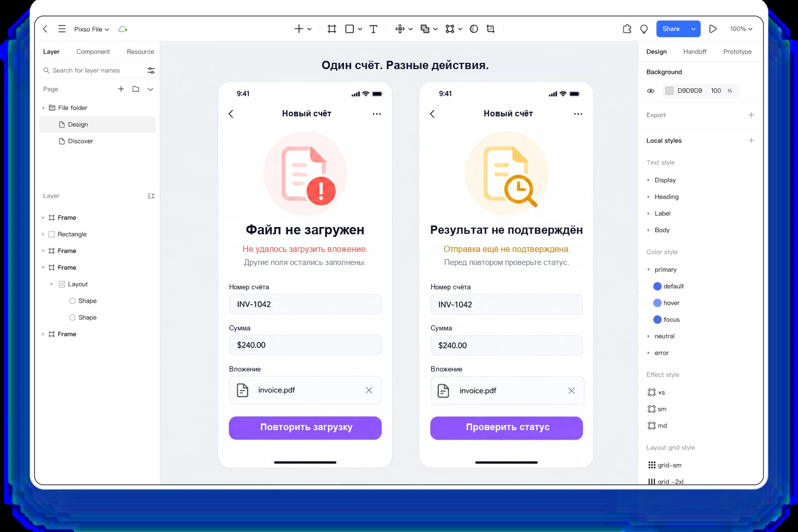Click the Проверить статус button

[507, 428]
